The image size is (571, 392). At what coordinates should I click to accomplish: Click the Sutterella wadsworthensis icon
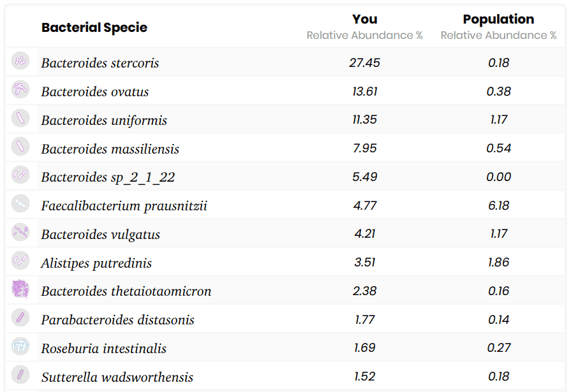coord(20,375)
